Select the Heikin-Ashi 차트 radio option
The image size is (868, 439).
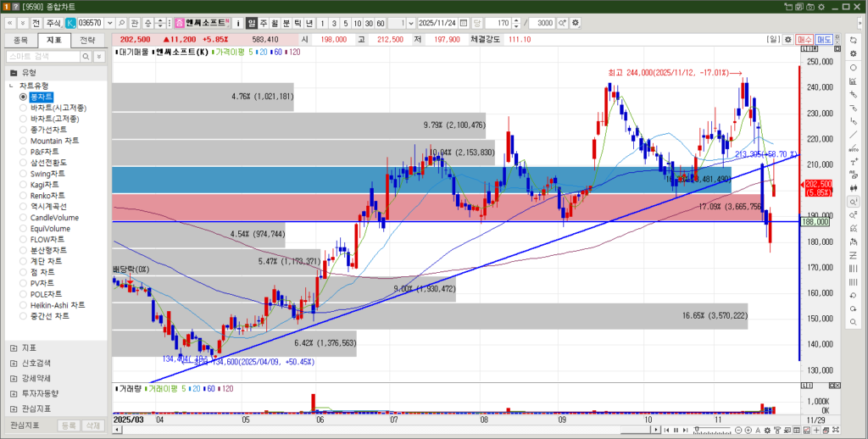coord(24,305)
